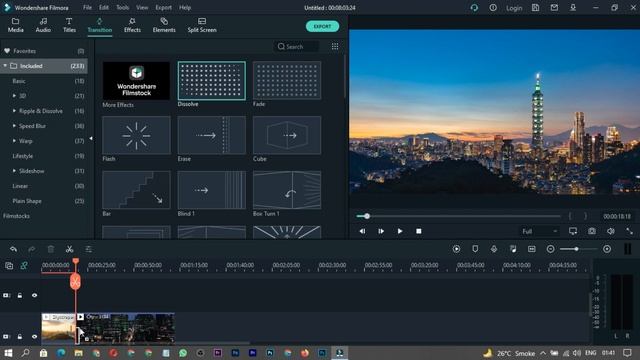Click the split scissors icon in timeline toolbar
Screen dimensions: 640x360
click(69, 249)
